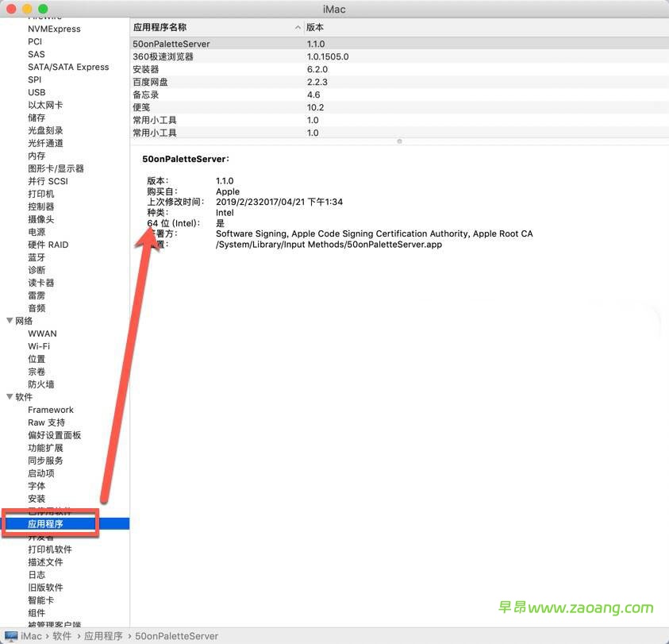Click the split pane divider handle
Screen dimensions: 669x644
click(x=399, y=141)
